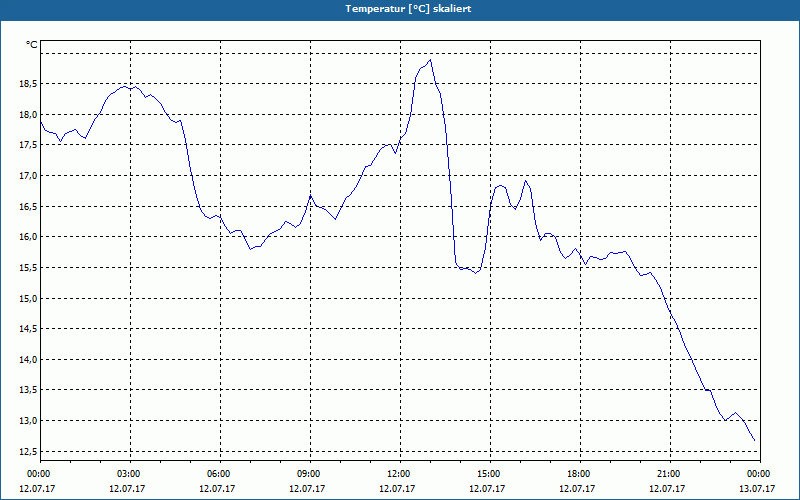This screenshot has width=800, height=500.
Task: Click the 12.07.17 date under 00:00
Action: point(37,489)
